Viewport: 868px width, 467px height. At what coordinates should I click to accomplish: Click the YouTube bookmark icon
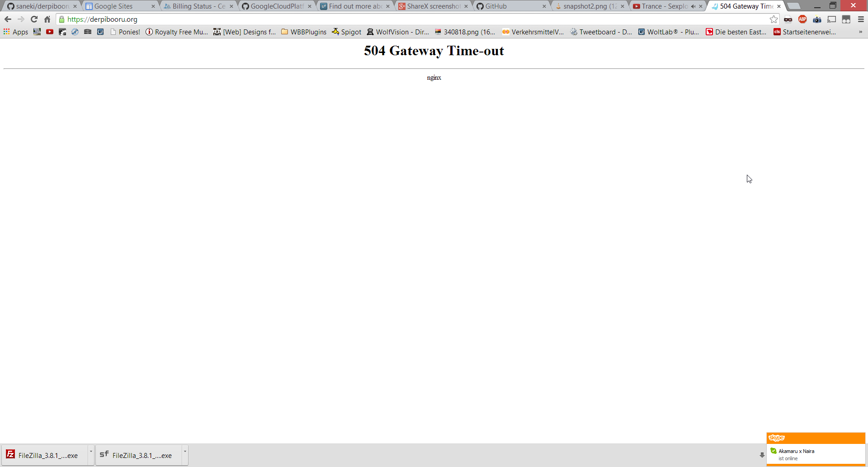click(x=50, y=32)
